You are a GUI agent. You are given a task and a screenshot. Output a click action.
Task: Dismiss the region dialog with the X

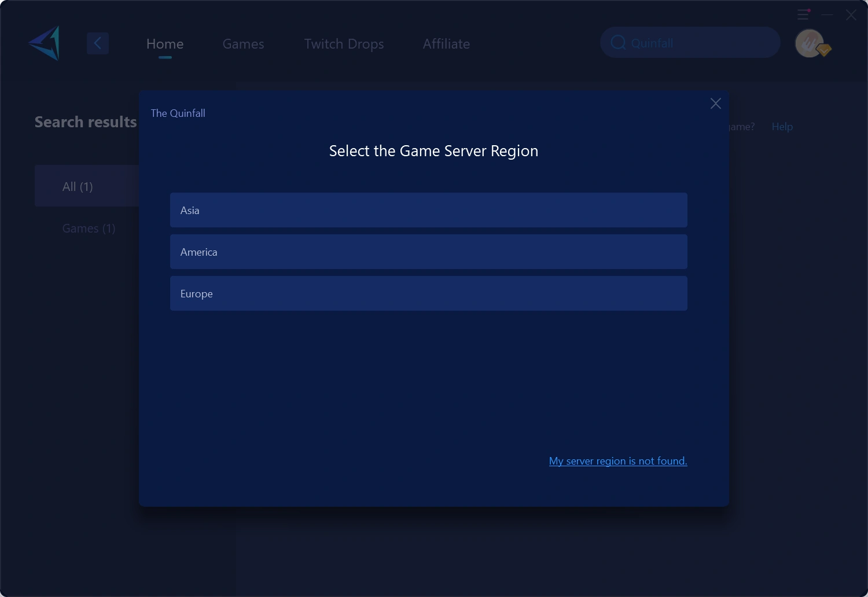[715, 104]
